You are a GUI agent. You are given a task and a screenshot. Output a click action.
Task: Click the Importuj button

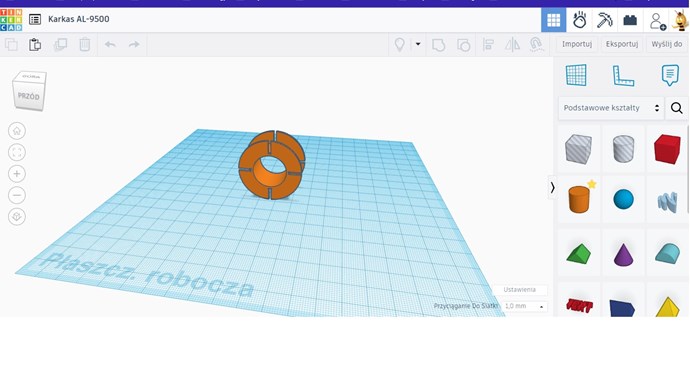pos(577,44)
